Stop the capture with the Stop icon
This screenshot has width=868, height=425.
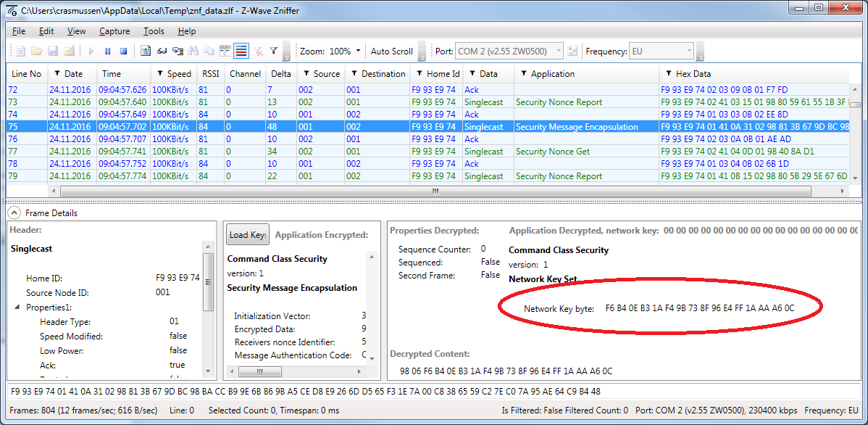(x=124, y=50)
